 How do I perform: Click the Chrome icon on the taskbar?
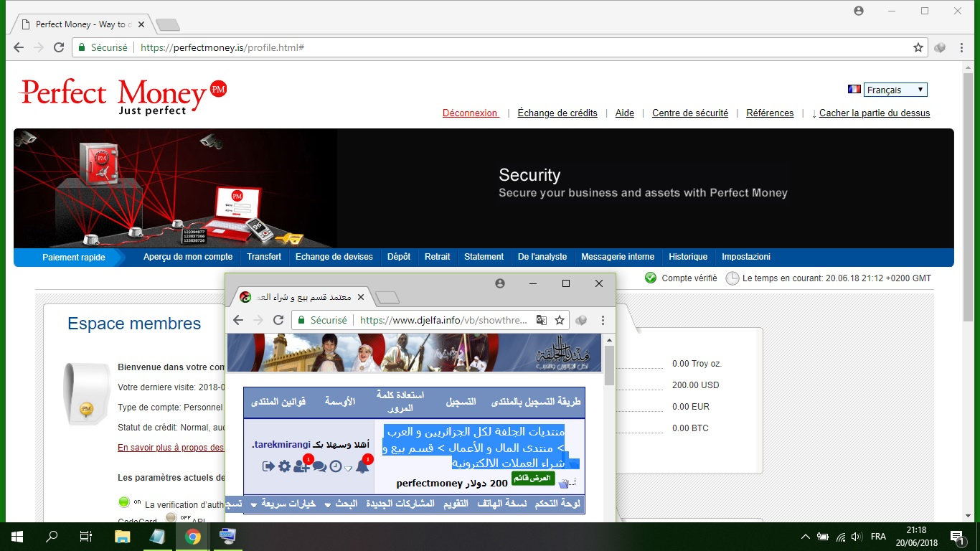192,536
